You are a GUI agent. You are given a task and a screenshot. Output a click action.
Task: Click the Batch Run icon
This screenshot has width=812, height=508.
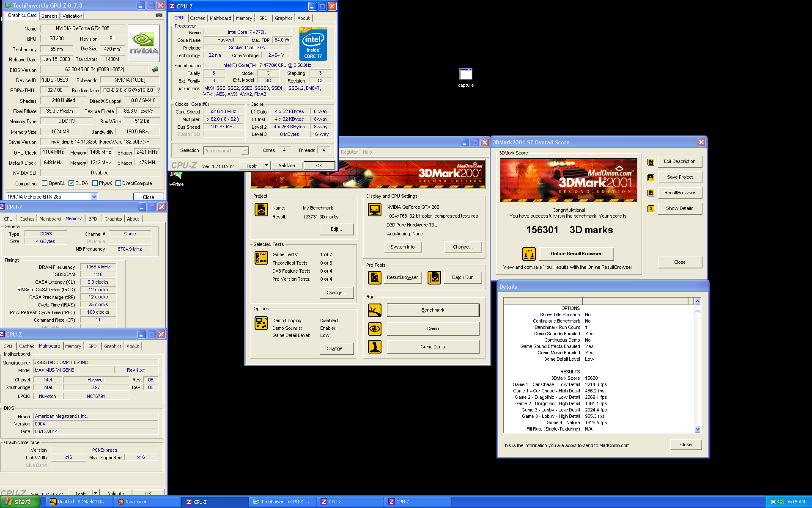point(434,278)
